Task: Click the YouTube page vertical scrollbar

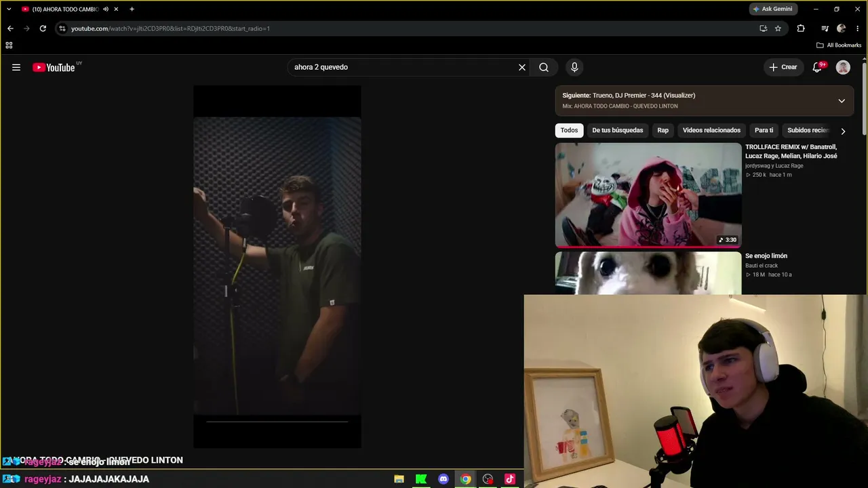Action: (x=865, y=98)
